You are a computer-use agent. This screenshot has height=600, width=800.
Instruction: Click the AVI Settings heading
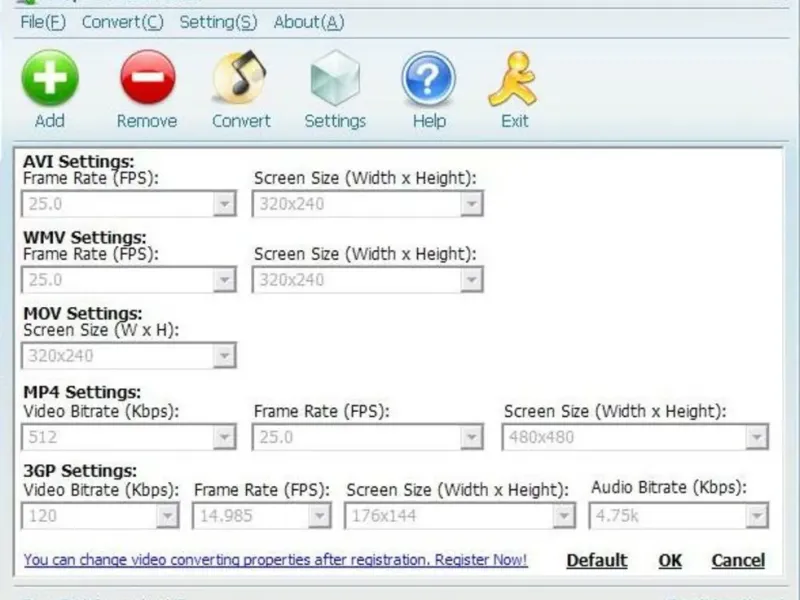79,161
